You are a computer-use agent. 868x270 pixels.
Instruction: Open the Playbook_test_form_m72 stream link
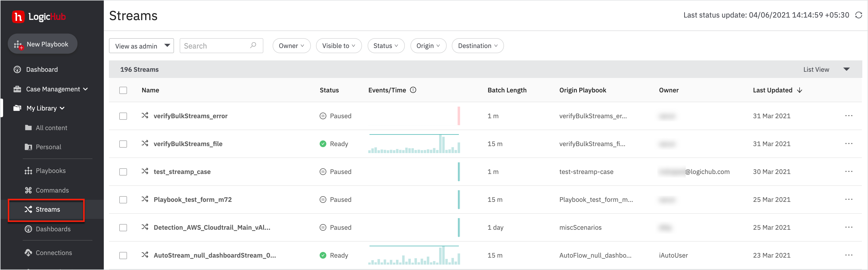[x=193, y=200]
